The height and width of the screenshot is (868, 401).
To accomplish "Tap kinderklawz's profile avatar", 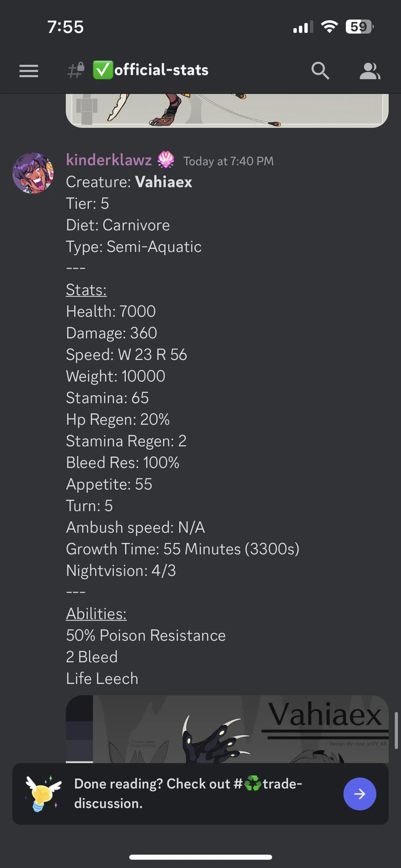I will coord(33,173).
